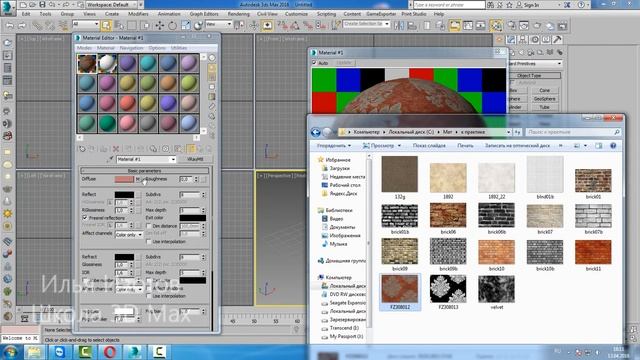Open the Graph Editors menu
Screen dimensions: 640x360
204,14
